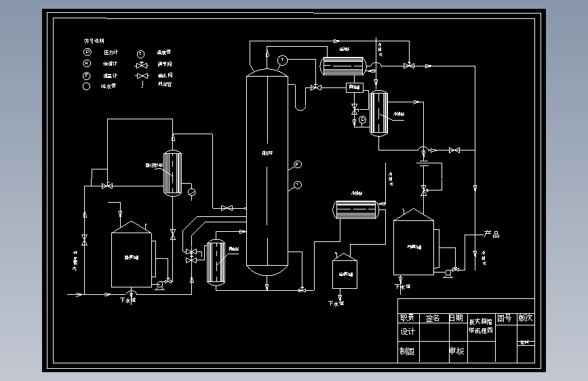Select the 调节阀 valve symbol in the legend
The image size is (588, 381).
(x=141, y=65)
